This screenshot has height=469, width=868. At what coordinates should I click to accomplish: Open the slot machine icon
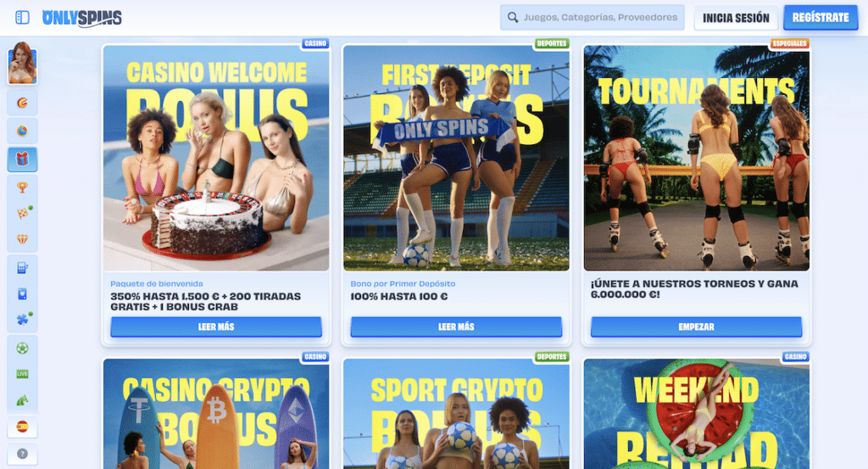click(x=22, y=268)
